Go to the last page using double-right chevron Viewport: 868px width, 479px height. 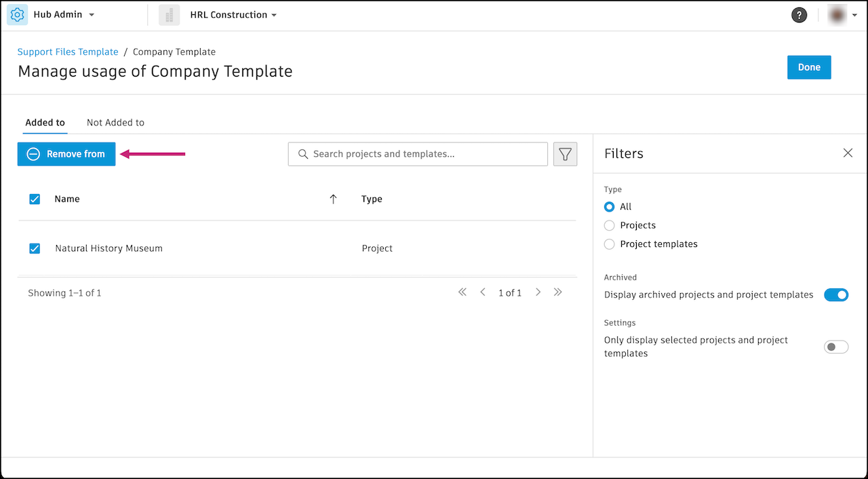558,292
